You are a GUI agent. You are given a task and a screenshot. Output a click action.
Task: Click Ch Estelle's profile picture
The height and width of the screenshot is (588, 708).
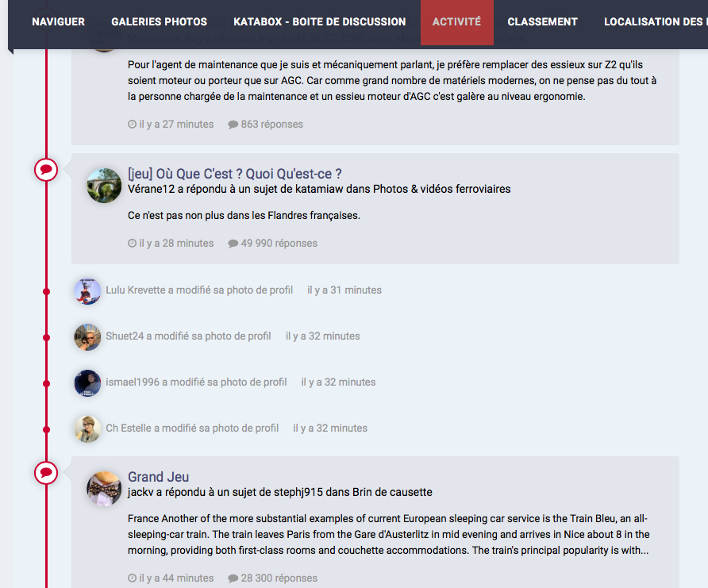87,429
